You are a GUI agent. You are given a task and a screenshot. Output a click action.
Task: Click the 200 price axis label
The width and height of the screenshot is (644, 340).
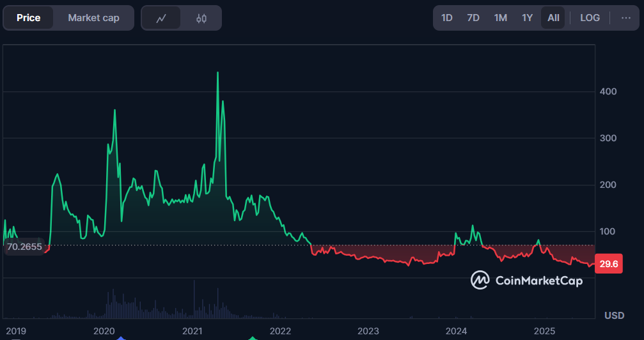tap(608, 185)
